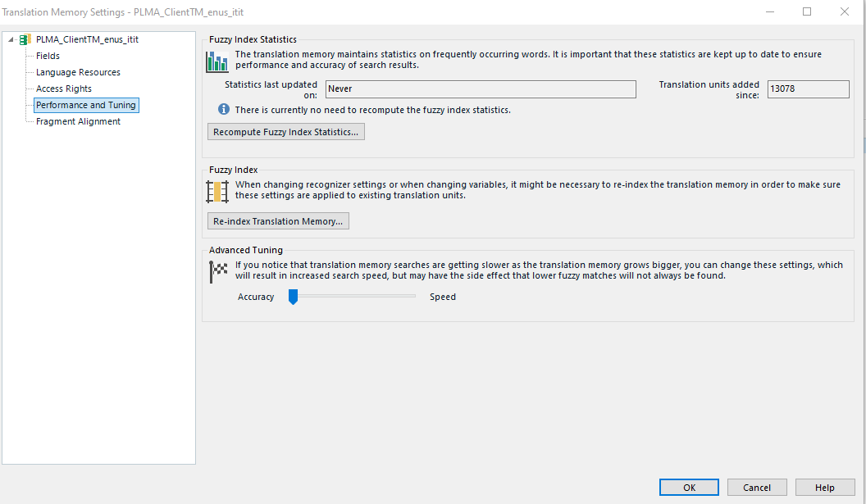Open Help for this dialog
This screenshot has height=504, width=866.
click(x=825, y=488)
